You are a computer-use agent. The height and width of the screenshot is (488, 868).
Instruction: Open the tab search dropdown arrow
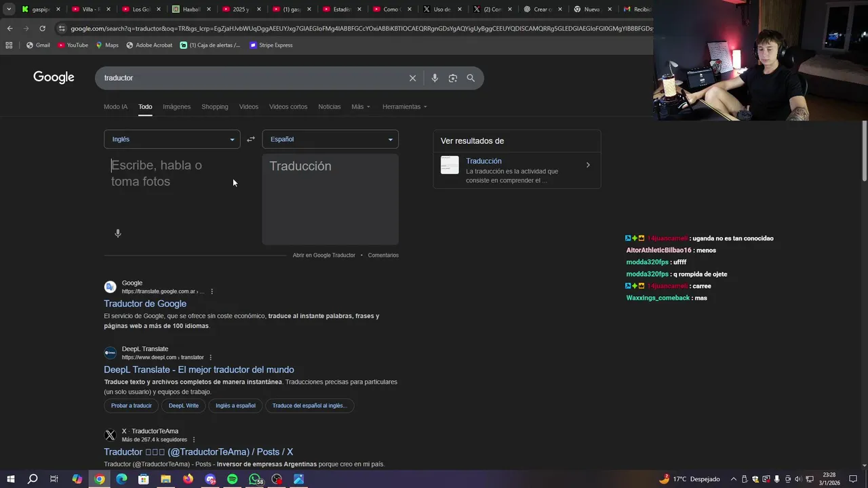click(x=9, y=9)
